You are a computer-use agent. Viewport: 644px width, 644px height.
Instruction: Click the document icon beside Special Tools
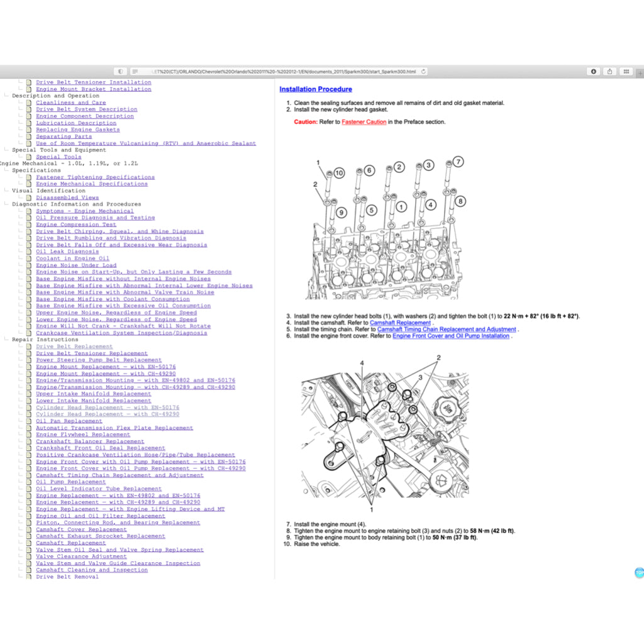(x=29, y=157)
